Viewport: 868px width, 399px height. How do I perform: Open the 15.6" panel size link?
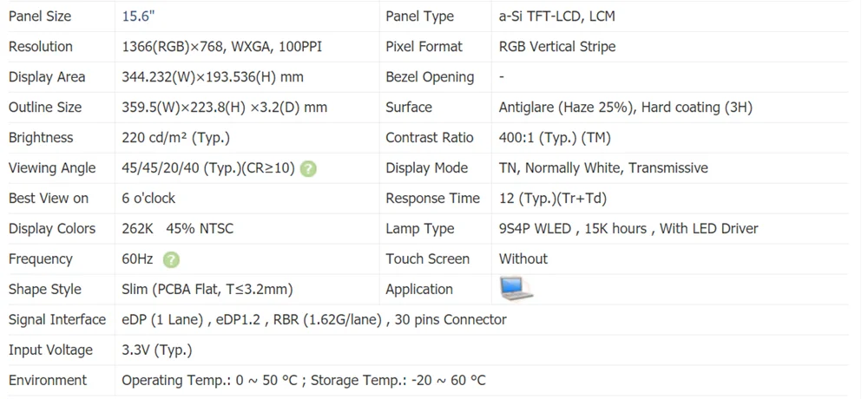click(139, 16)
